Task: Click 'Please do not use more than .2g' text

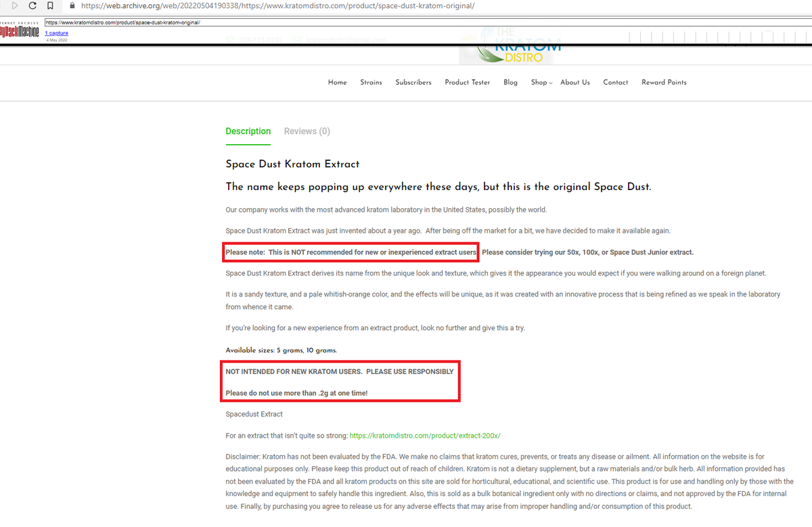Action: coord(296,393)
